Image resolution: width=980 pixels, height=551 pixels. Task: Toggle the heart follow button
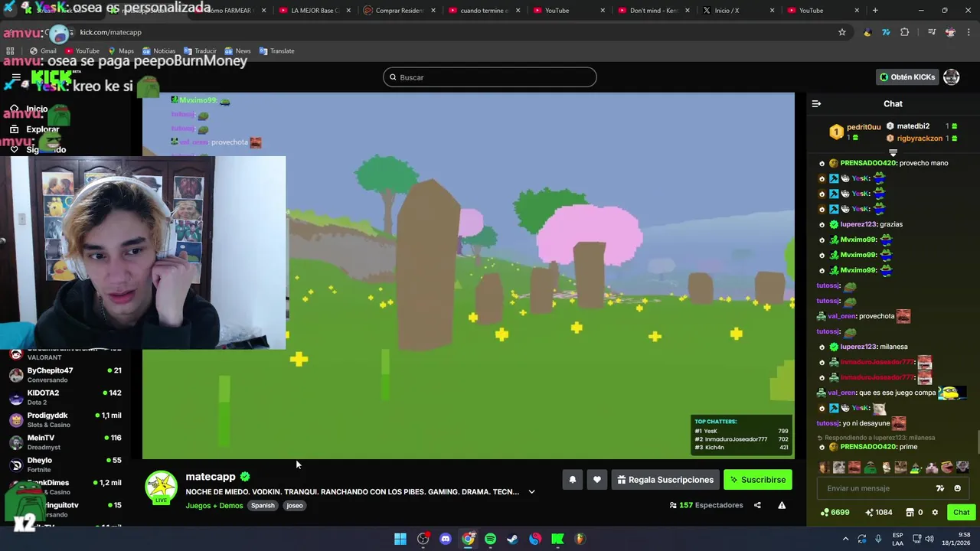tap(597, 480)
